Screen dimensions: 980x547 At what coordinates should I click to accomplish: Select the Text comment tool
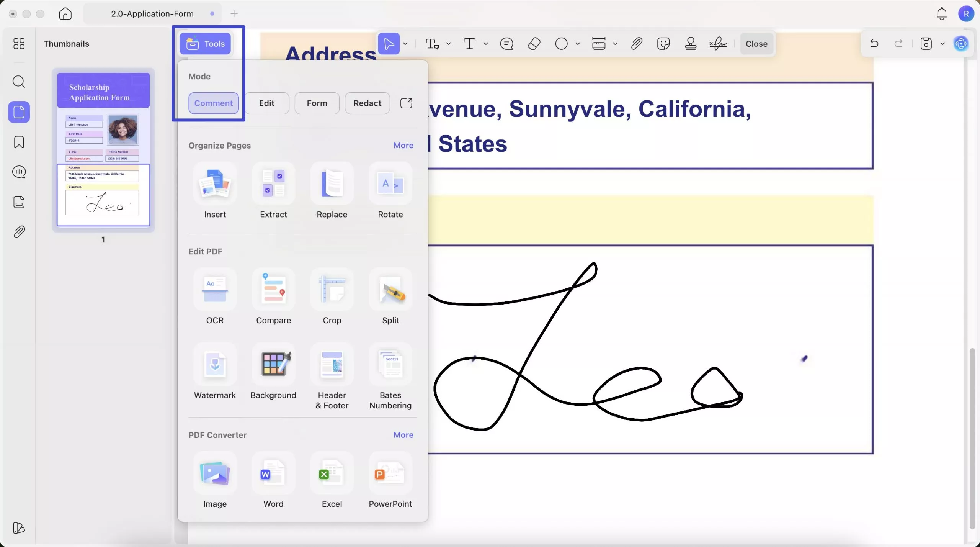[x=470, y=44]
